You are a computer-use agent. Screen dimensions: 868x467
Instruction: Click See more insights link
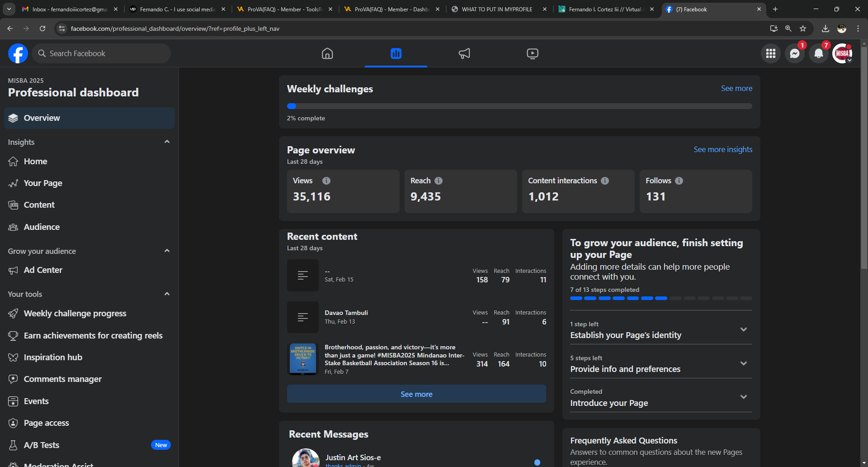[723, 149]
